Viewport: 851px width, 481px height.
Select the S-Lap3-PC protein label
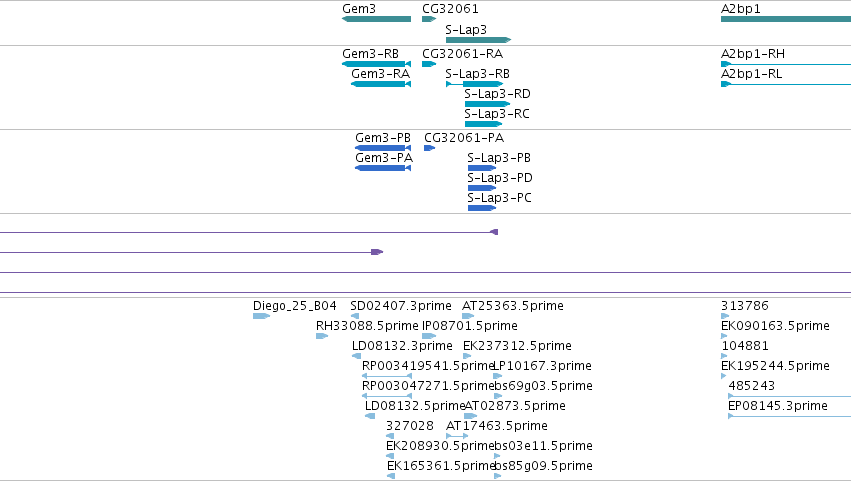[x=499, y=198]
